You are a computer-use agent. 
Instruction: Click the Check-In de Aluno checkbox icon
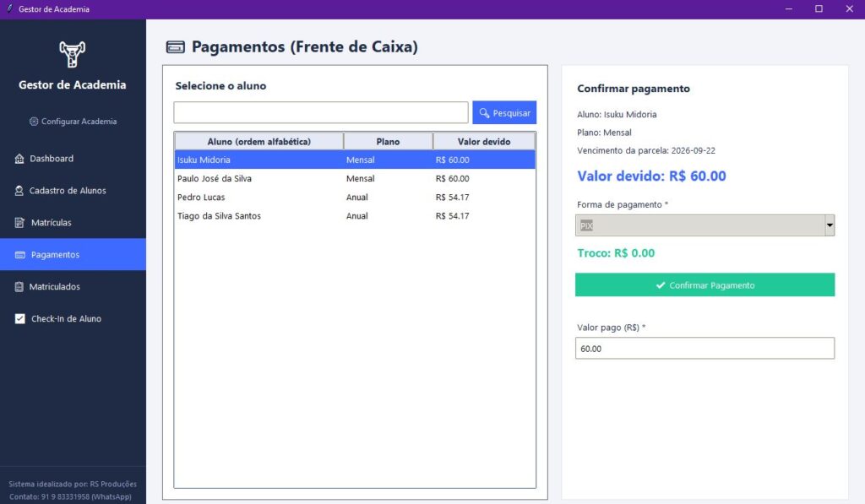pyautogui.click(x=20, y=319)
